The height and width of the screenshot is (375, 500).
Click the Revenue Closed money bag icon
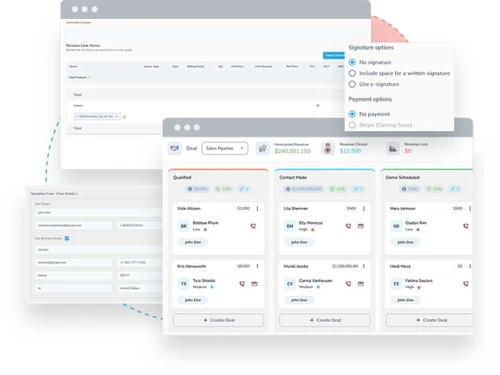coord(328,148)
